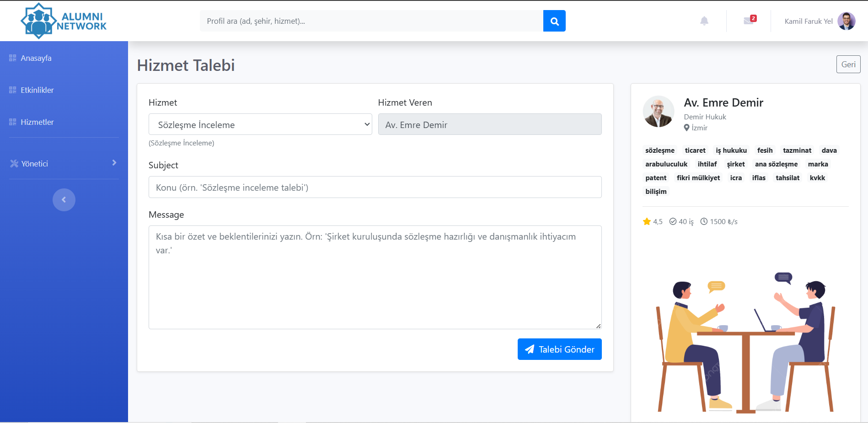Navigate to Hizmetler in the sidebar

(x=37, y=122)
